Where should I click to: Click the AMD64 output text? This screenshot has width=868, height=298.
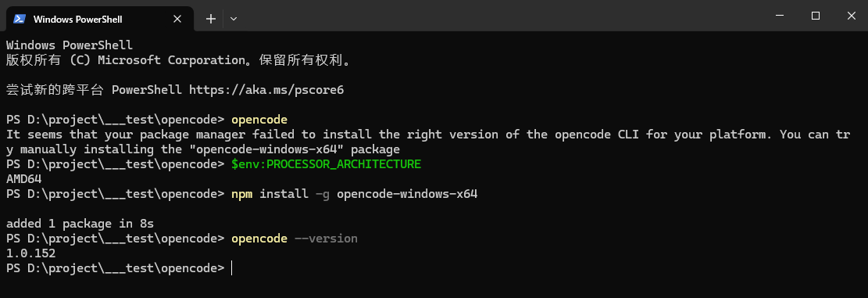click(23, 179)
